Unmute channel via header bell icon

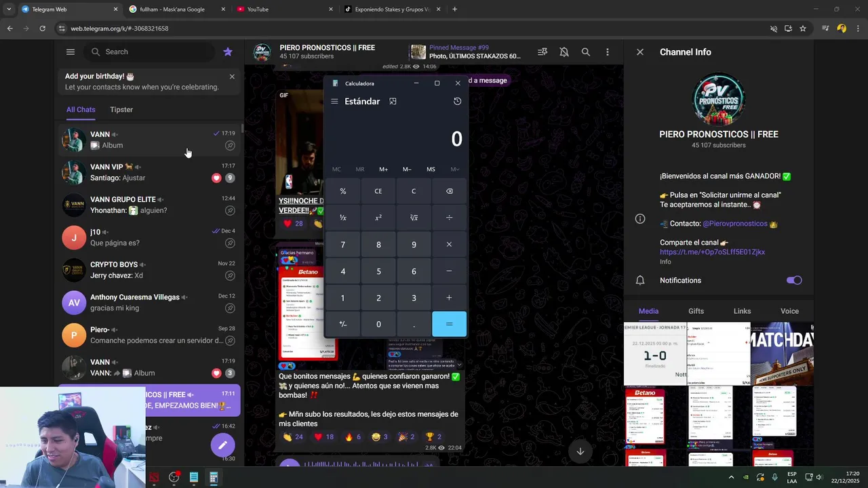coord(564,52)
